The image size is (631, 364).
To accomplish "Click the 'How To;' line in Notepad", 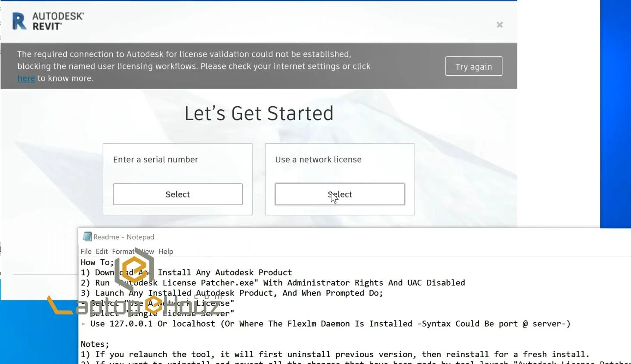I will pos(97,262).
